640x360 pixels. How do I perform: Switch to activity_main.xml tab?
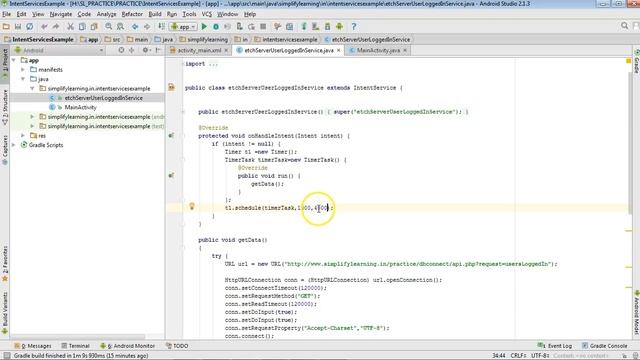pos(199,50)
